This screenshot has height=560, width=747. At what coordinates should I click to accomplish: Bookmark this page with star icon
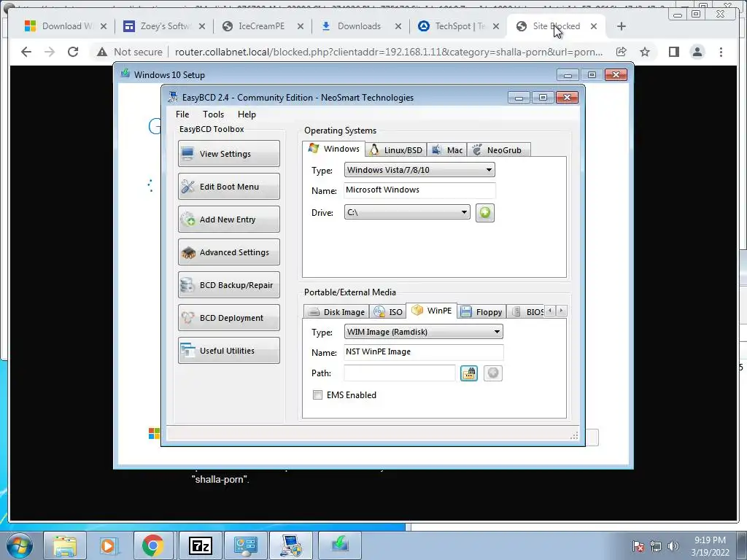point(645,52)
